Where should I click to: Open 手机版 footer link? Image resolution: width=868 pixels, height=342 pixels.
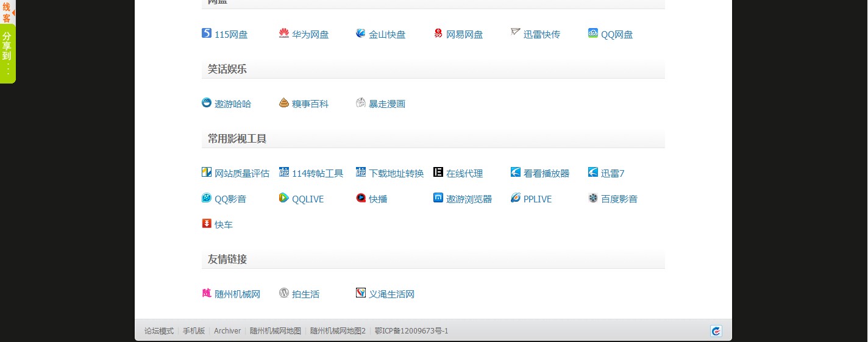pos(194,331)
